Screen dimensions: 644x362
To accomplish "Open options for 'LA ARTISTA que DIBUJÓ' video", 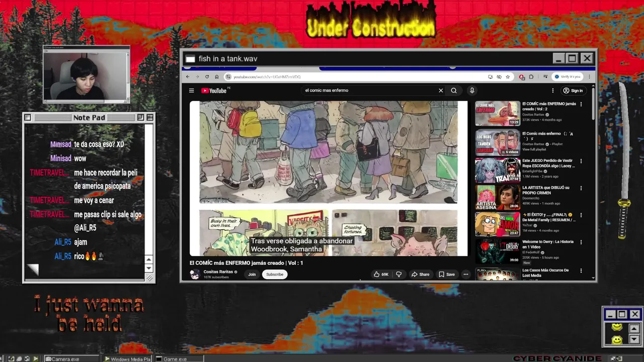I will click(581, 188).
